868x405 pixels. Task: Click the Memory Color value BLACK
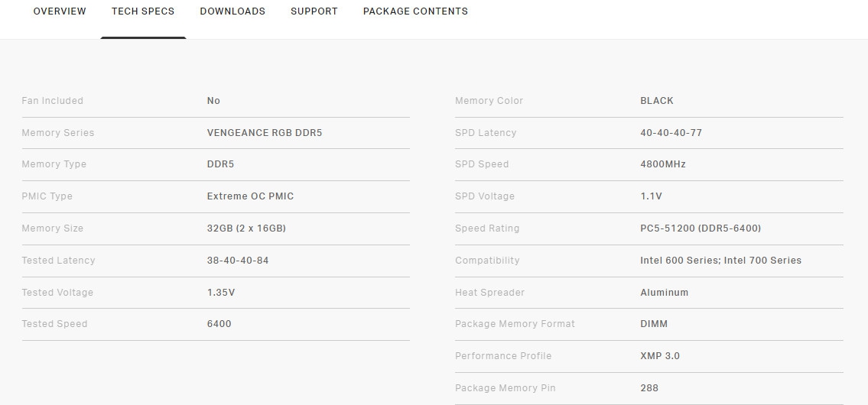657,101
